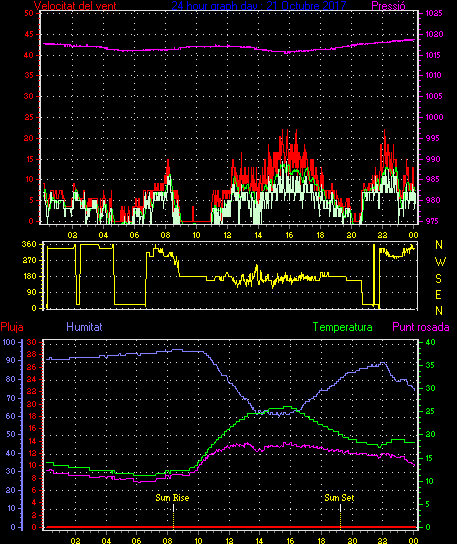Click the 'S' compass direction label
This screenshot has width=457, height=544.
(439, 278)
